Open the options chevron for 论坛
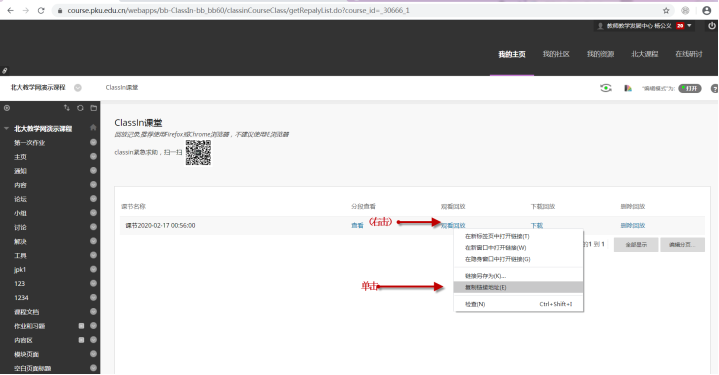The image size is (719, 375). (94, 199)
